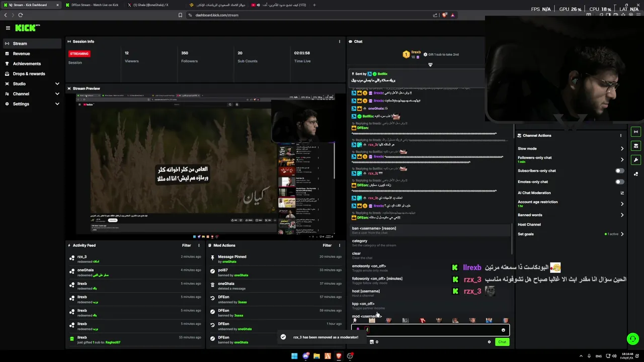This screenshot has width=644, height=362.
Task: Select Stream in sidebar
Action: click(31, 44)
